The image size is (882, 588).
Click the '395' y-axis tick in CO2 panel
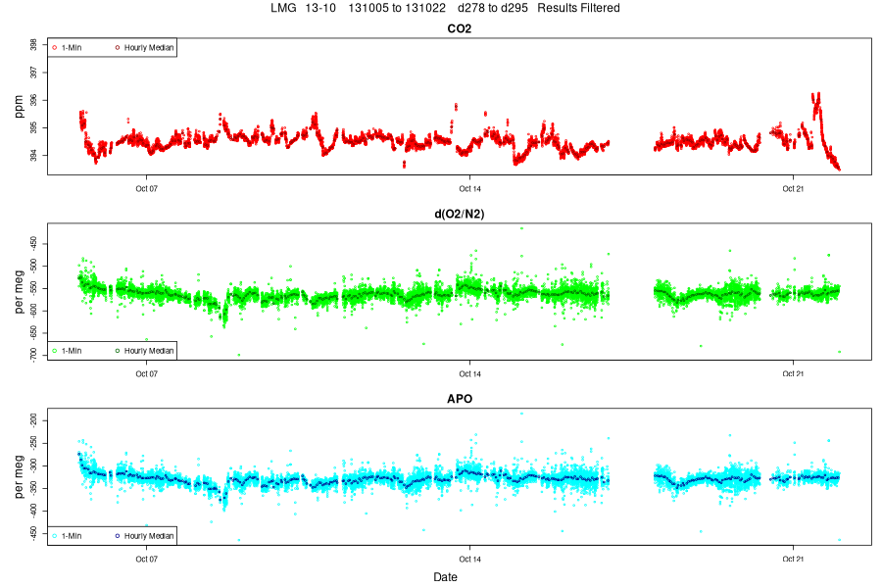click(33, 127)
